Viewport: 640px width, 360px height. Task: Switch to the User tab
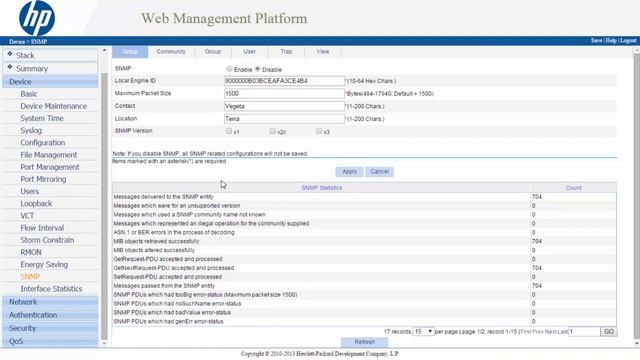[249, 52]
